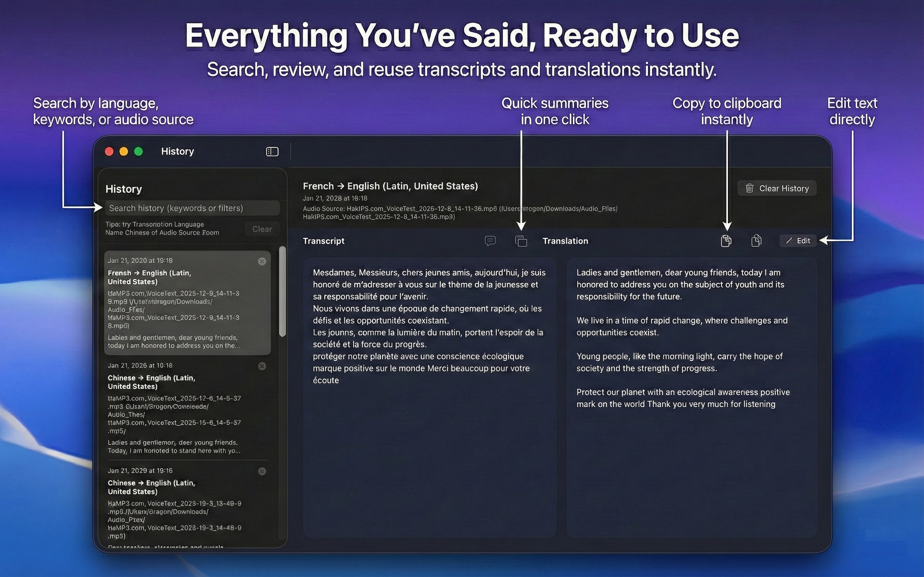
Task: Select the first French to English history item
Action: 187,303
